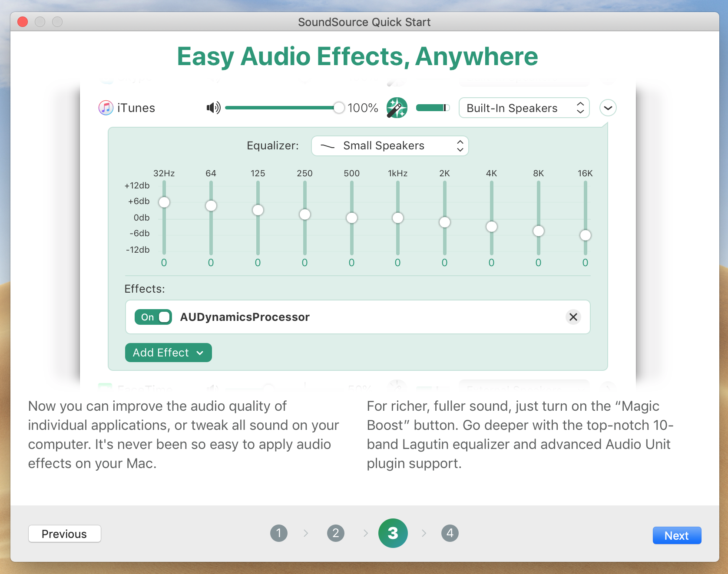Click the 125 Hz equalizer band knob

click(x=258, y=210)
